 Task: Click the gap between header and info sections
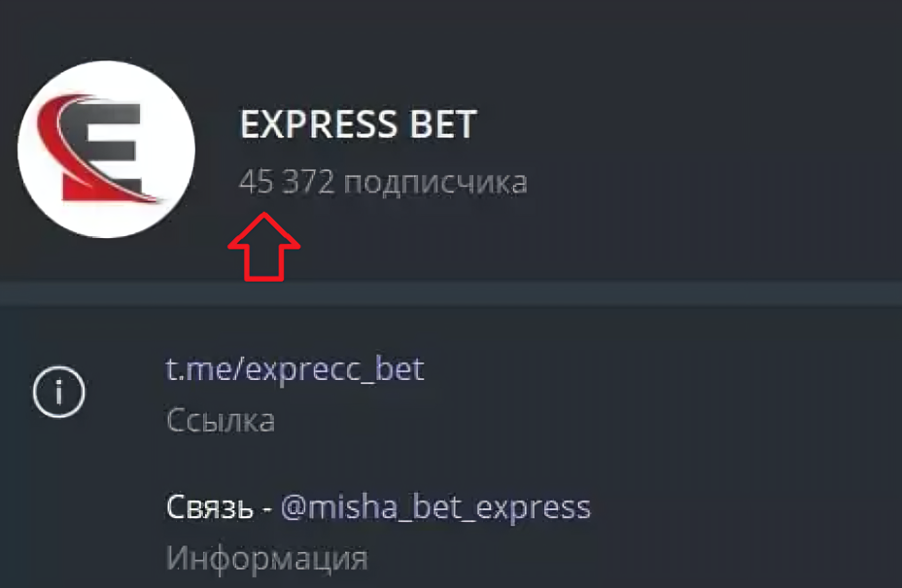click(451, 292)
